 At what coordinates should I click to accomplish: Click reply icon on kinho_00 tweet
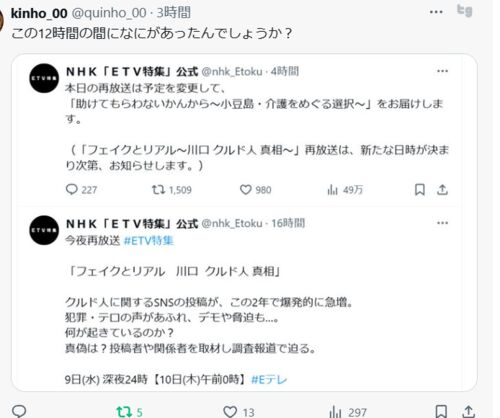tap(19, 412)
